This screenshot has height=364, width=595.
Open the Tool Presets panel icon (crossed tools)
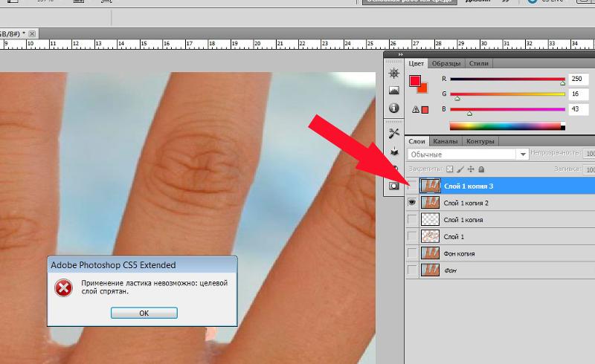(394, 133)
